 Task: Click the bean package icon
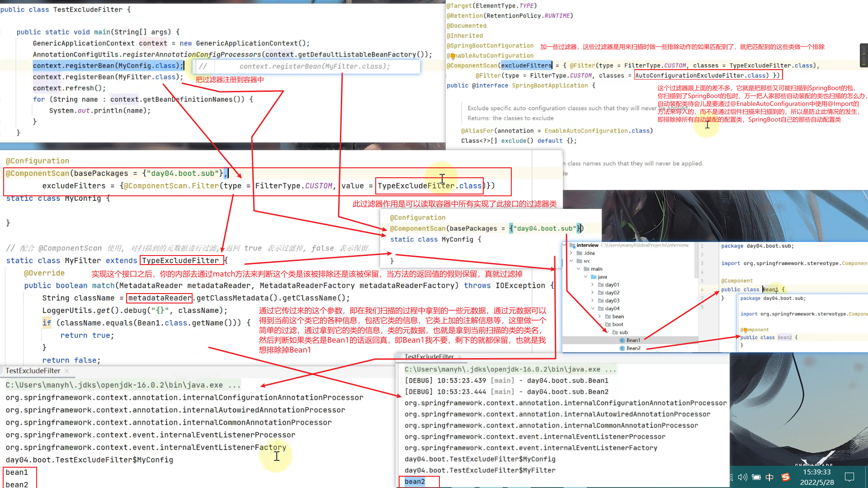pyautogui.click(x=608, y=317)
